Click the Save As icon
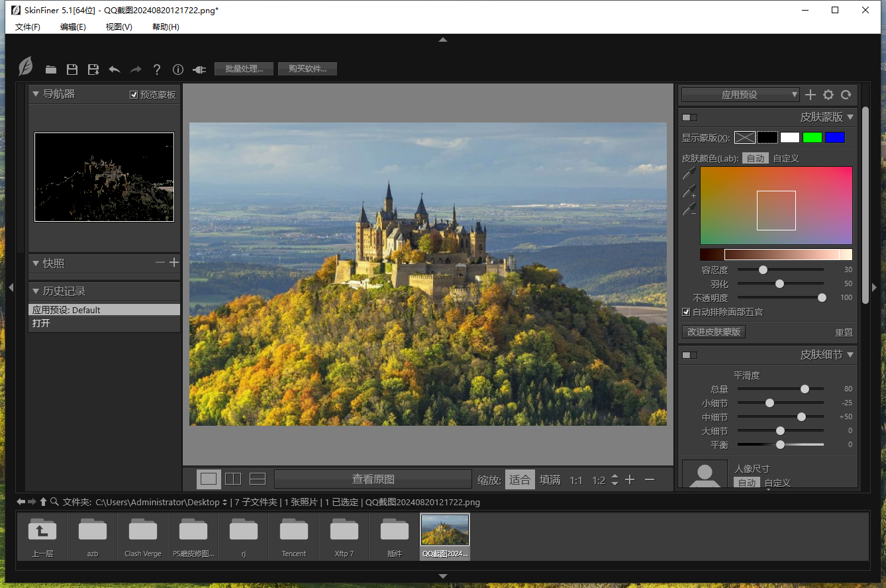 pyautogui.click(x=93, y=70)
